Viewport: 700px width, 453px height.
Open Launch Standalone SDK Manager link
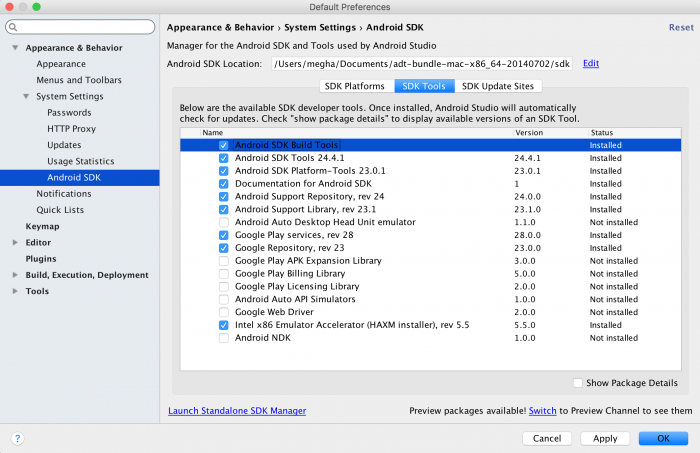[x=237, y=411]
